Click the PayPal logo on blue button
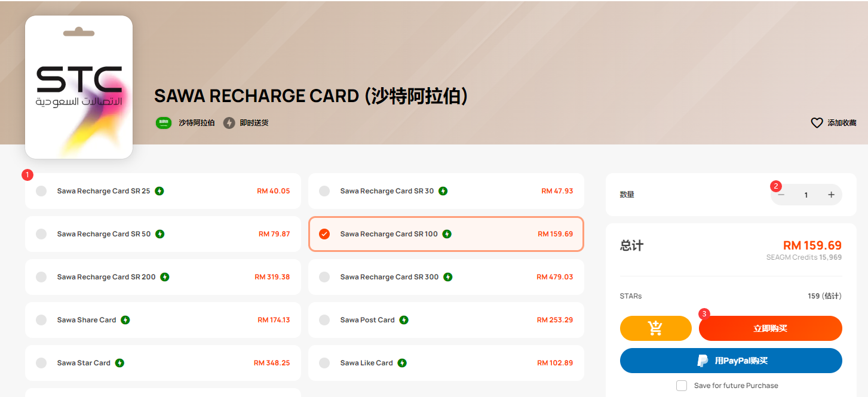Viewport: 868px width, 397px height. click(703, 361)
